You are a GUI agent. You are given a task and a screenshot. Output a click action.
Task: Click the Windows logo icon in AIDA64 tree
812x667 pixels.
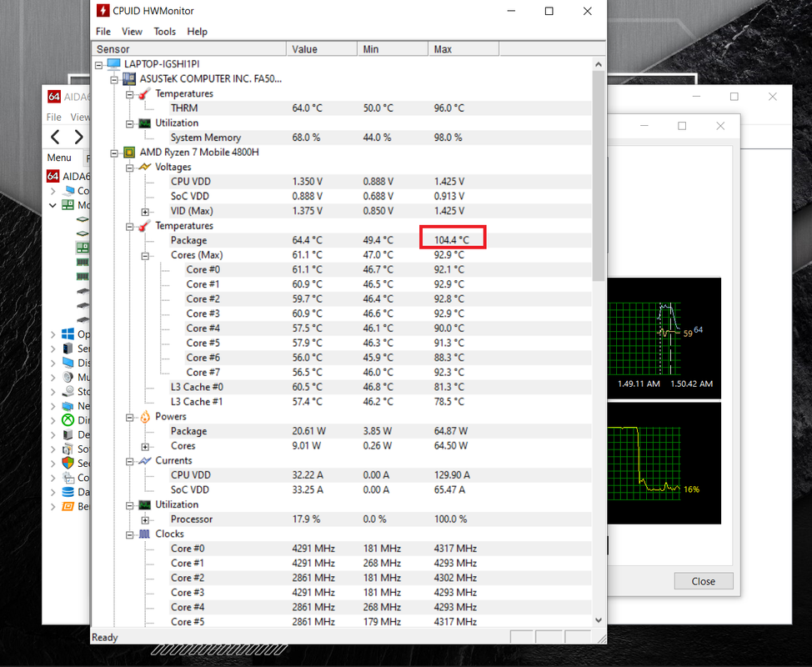pyautogui.click(x=68, y=333)
